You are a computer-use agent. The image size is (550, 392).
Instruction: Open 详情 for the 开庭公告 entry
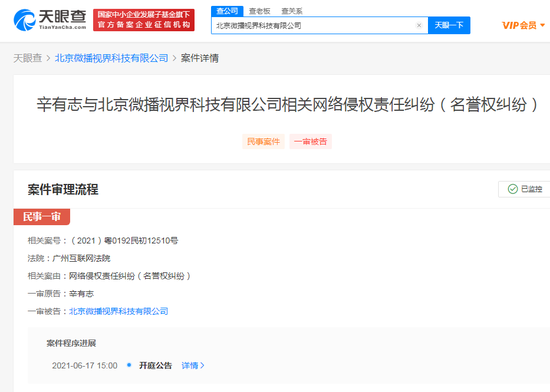193,366
